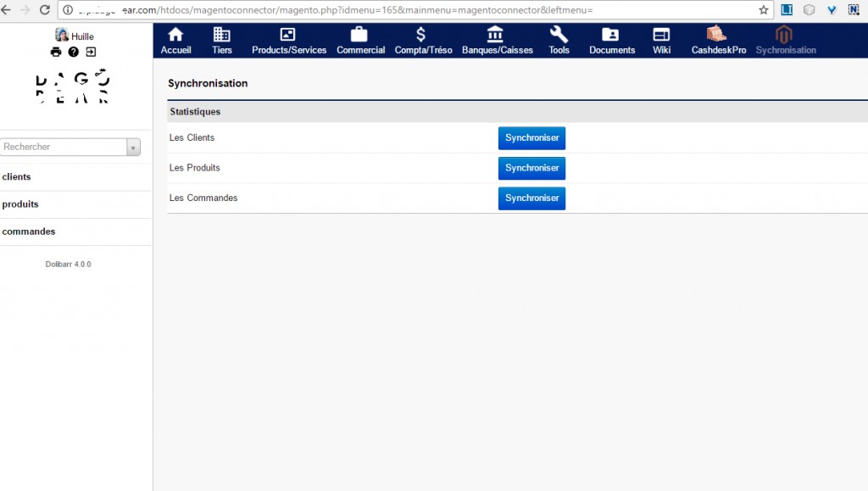Expand the Rechercher dropdown arrow
868x491 pixels.
point(133,148)
